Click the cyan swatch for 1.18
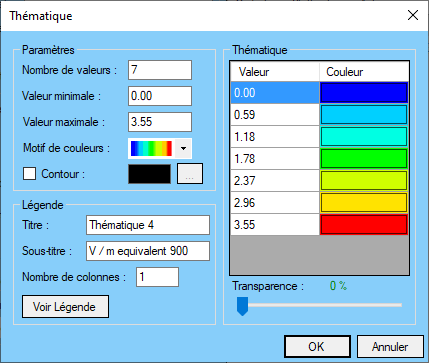This screenshot has height=363, width=429. tap(364, 137)
